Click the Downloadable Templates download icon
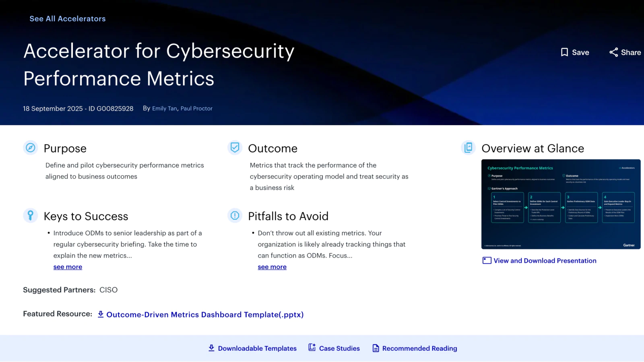The width and height of the screenshot is (644, 362). pyautogui.click(x=211, y=348)
